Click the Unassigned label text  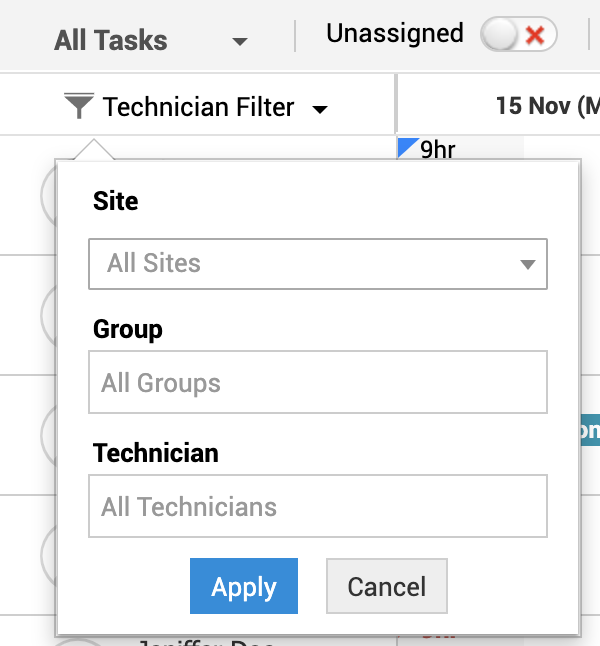395,34
